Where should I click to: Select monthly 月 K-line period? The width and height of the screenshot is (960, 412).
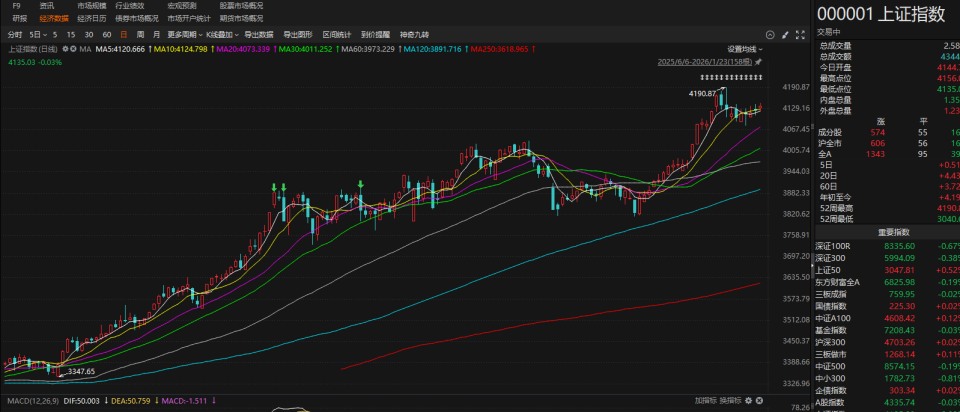click(156, 35)
